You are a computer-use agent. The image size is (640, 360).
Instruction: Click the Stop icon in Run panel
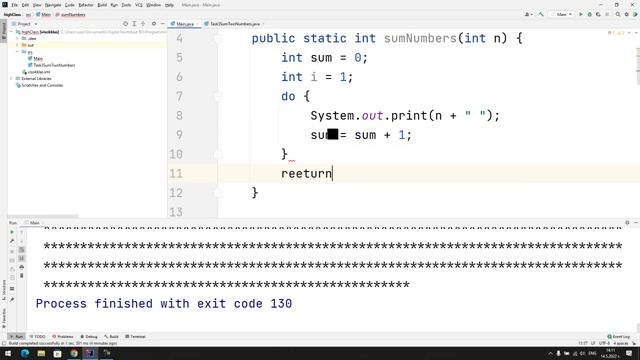12,251
